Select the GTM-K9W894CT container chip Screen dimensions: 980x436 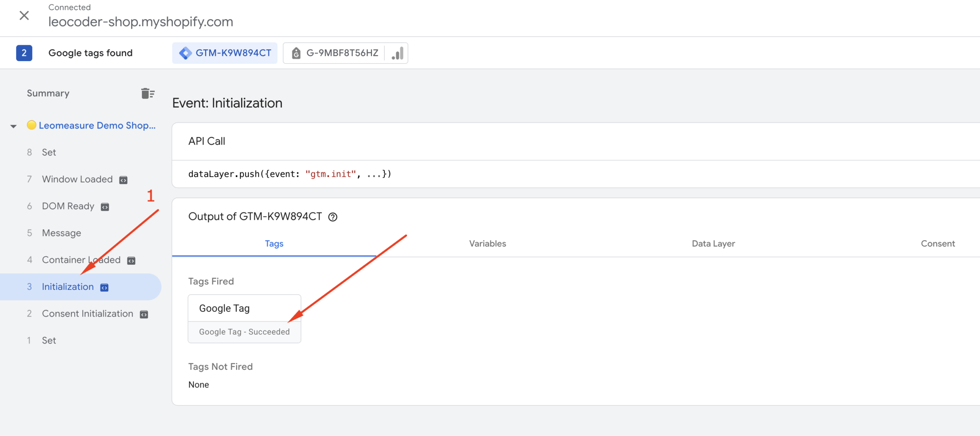point(225,53)
